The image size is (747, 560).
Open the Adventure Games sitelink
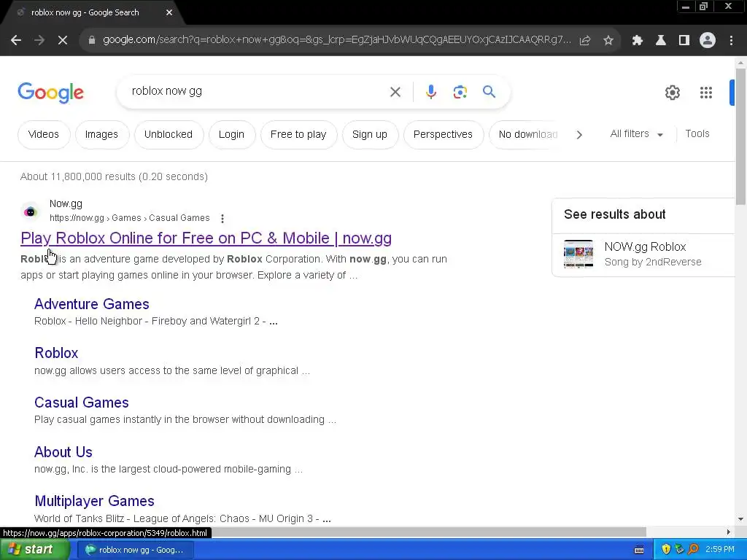91,304
